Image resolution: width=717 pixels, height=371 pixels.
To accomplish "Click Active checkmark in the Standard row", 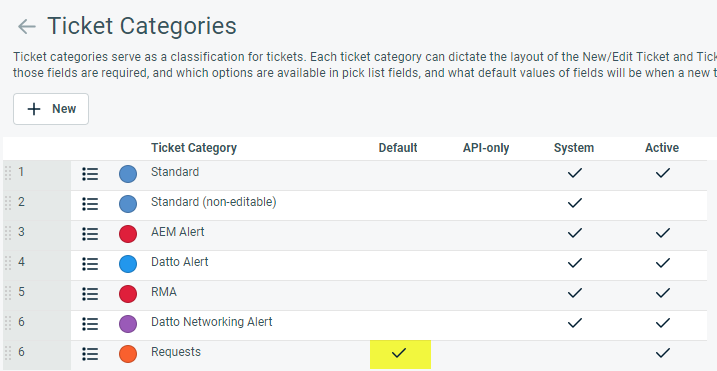I will (x=663, y=172).
